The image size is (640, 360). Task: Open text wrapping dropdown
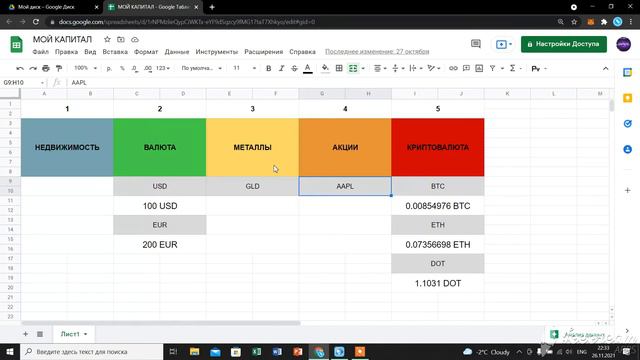(x=416, y=69)
